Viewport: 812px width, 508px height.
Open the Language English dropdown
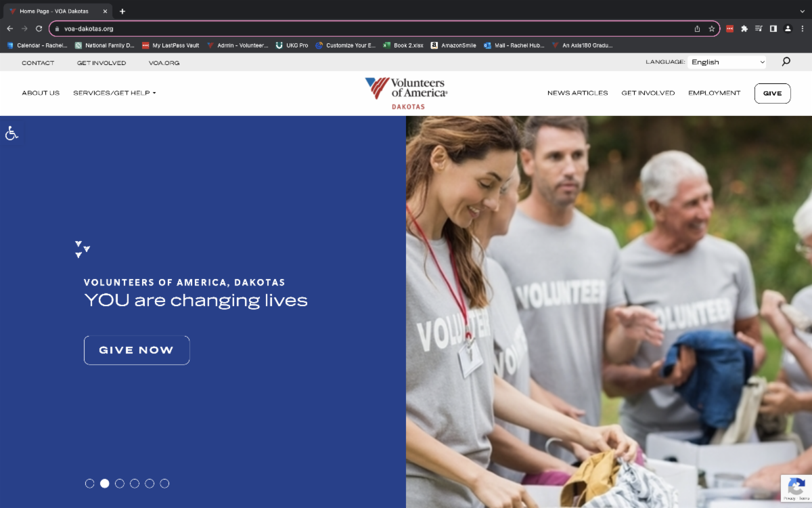click(727, 62)
